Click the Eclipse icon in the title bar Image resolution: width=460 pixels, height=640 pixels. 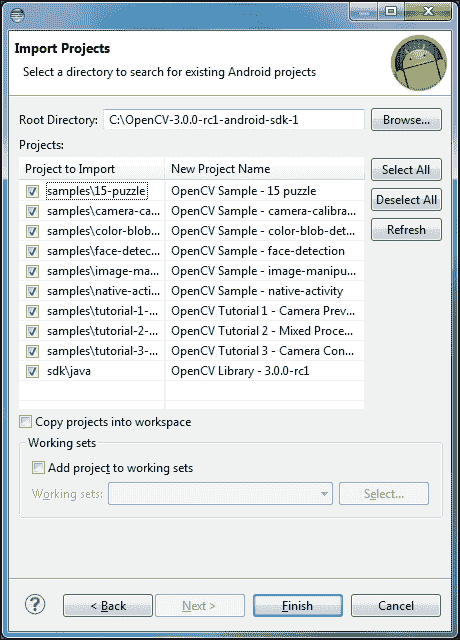pyautogui.click(x=18, y=16)
